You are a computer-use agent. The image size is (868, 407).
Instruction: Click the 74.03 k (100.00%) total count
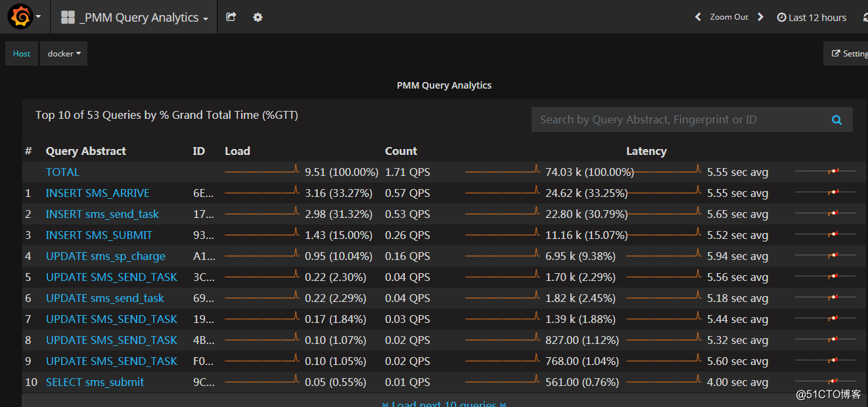589,172
